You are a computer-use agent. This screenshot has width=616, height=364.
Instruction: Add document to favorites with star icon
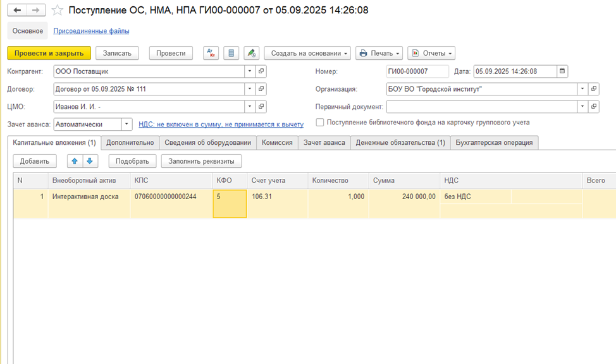click(58, 10)
